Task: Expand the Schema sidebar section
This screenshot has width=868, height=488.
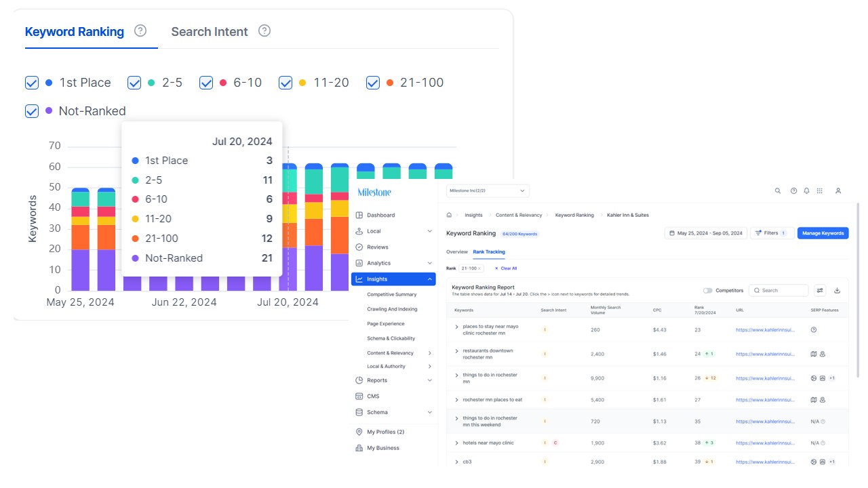Action: [430, 412]
